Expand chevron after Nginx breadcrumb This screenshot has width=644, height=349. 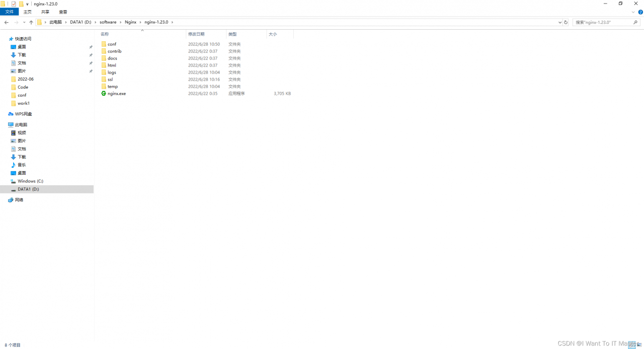point(140,22)
